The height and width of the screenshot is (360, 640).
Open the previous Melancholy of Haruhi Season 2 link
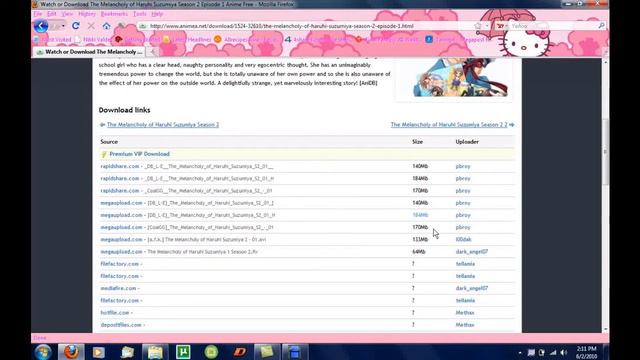pos(163,124)
